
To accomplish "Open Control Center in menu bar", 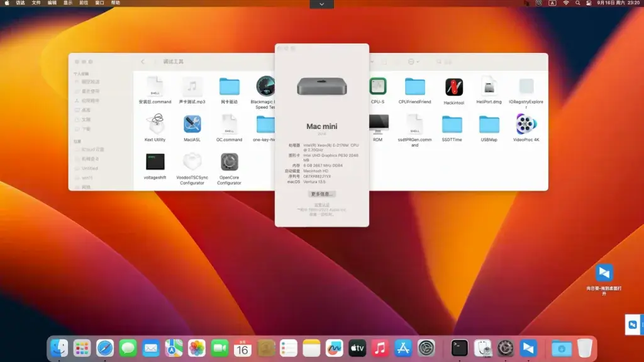I will pos(589,3).
